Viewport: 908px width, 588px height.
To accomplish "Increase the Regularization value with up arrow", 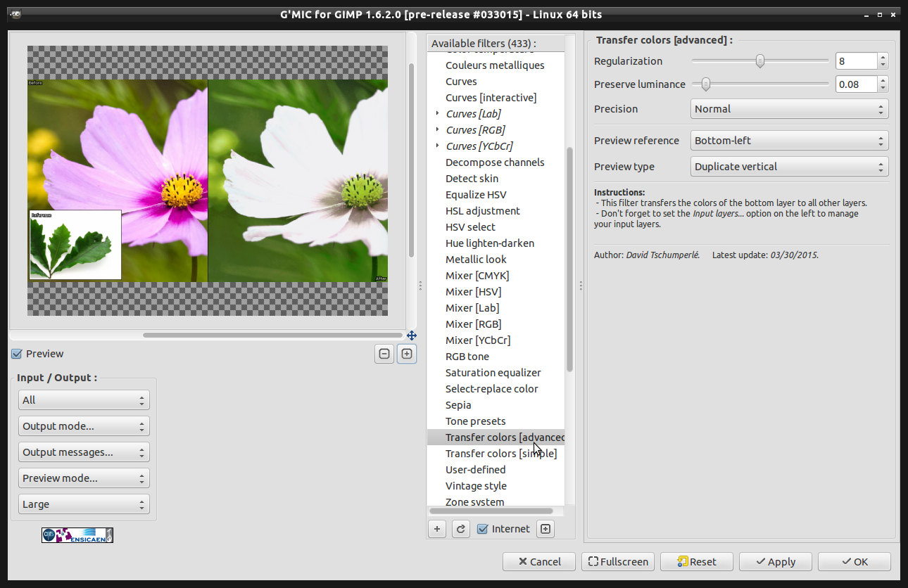I will pyautogui.click(x=883, y=57).
